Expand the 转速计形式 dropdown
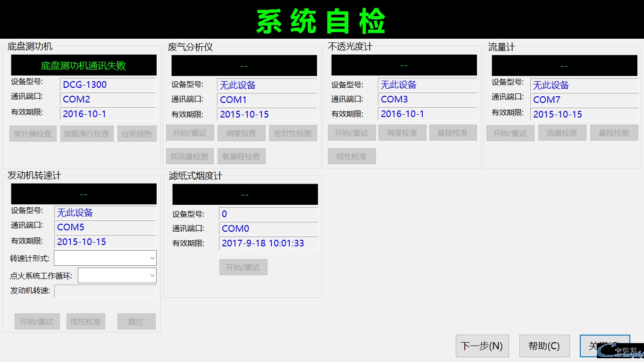Image resolution: width=644 pixels, height=362 pixels. [105, 258]
